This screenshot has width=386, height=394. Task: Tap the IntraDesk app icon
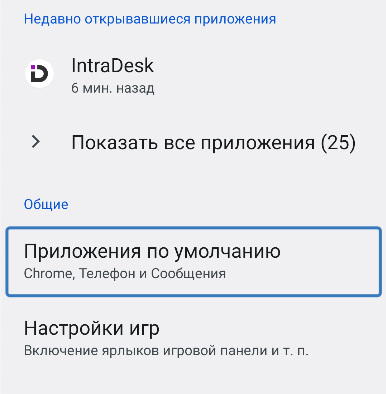(39, 74)
